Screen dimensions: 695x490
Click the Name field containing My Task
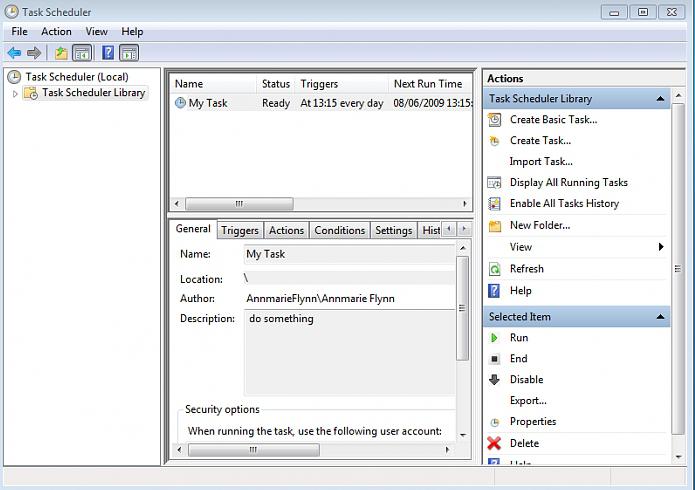[x=349, y=255]
